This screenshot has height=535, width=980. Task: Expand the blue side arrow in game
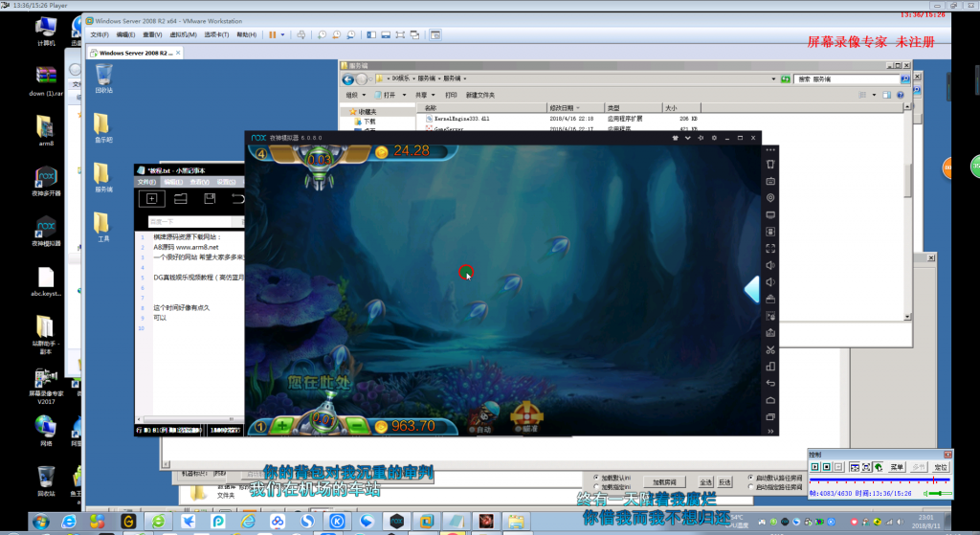(x=752, y=289)
